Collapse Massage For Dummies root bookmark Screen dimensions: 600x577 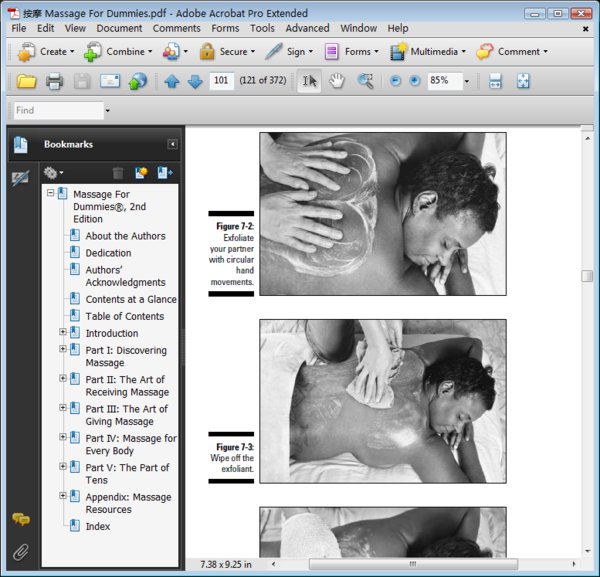point(51,192)
